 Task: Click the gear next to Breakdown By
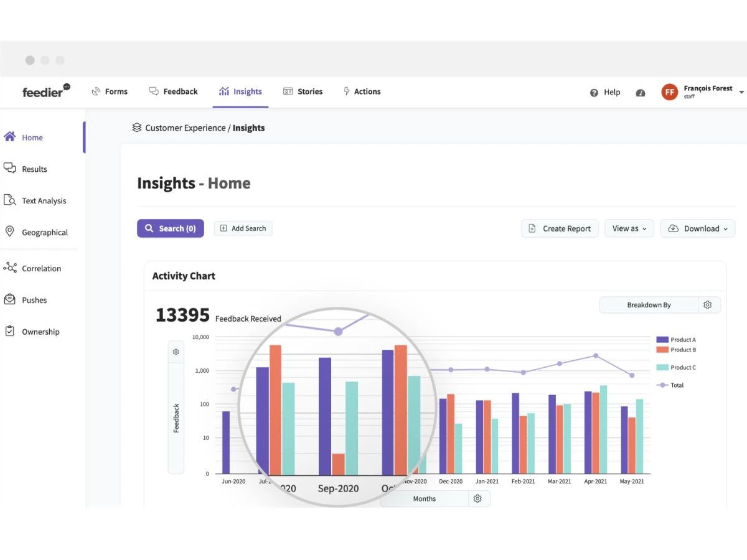coord(708,305)
